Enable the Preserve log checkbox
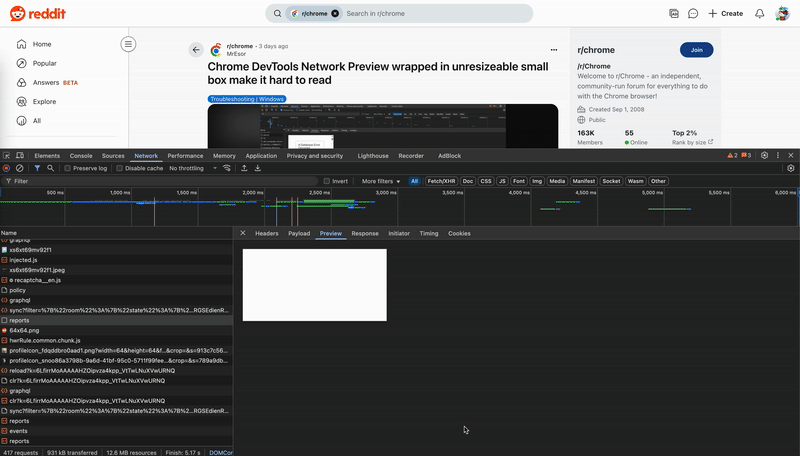The height and width of the screenshot is (456, 800). pyautogui.click(x=67, y=168)
